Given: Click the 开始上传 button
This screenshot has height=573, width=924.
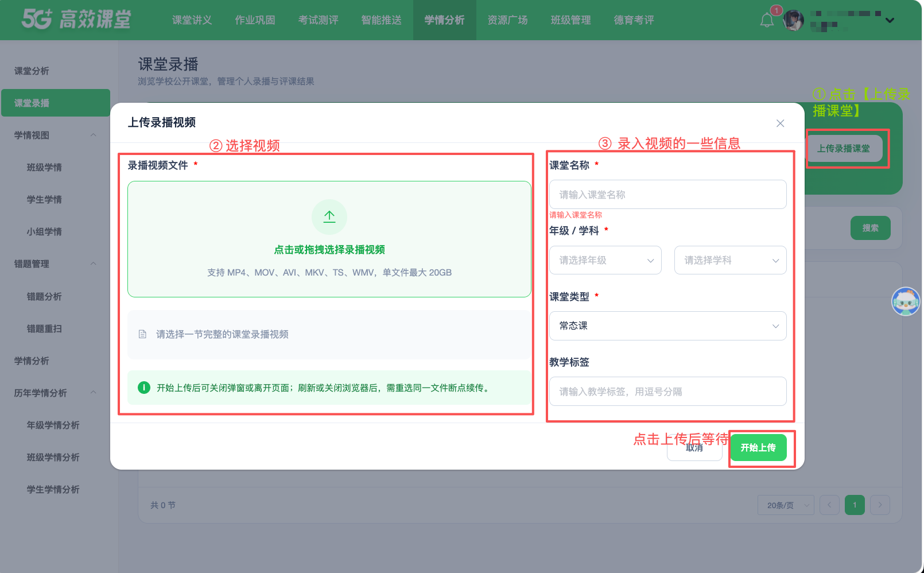Looking at the screenshot, I should coord(758,447).
